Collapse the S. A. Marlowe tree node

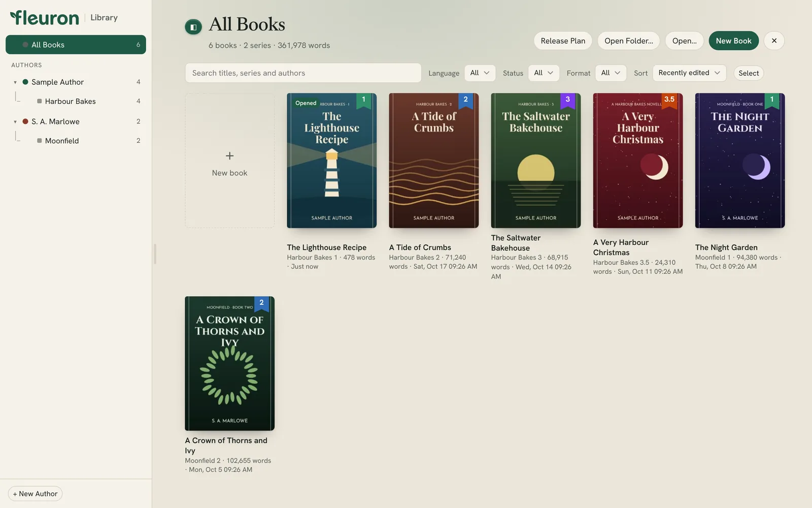point(15,122)
